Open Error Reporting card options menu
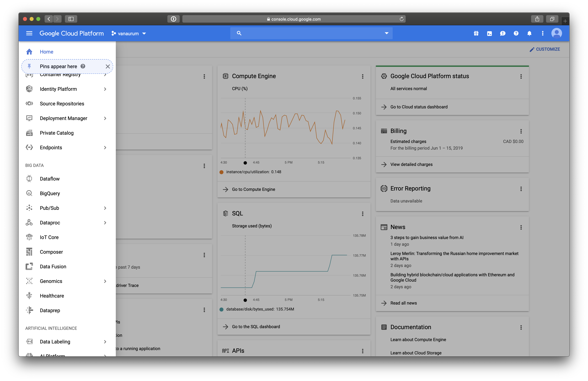Image resolution: width=588 pixels, height=381 pixels. click(x=521, y=189)
